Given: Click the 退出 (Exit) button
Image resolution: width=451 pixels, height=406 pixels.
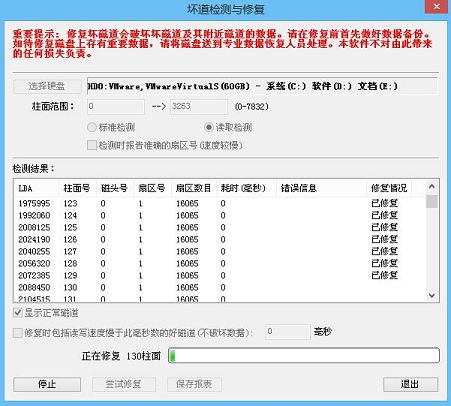Looking at the screenshot, I should pyautogui.click(x=410, y=384).
